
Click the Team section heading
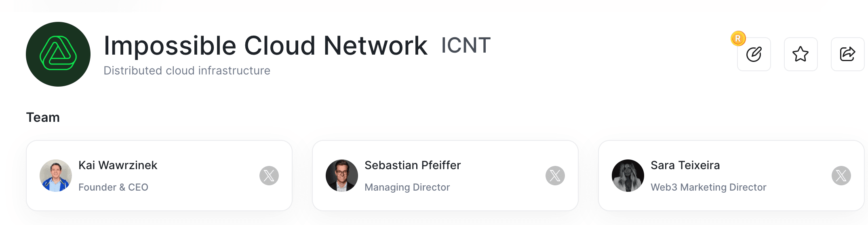point(43,117)
